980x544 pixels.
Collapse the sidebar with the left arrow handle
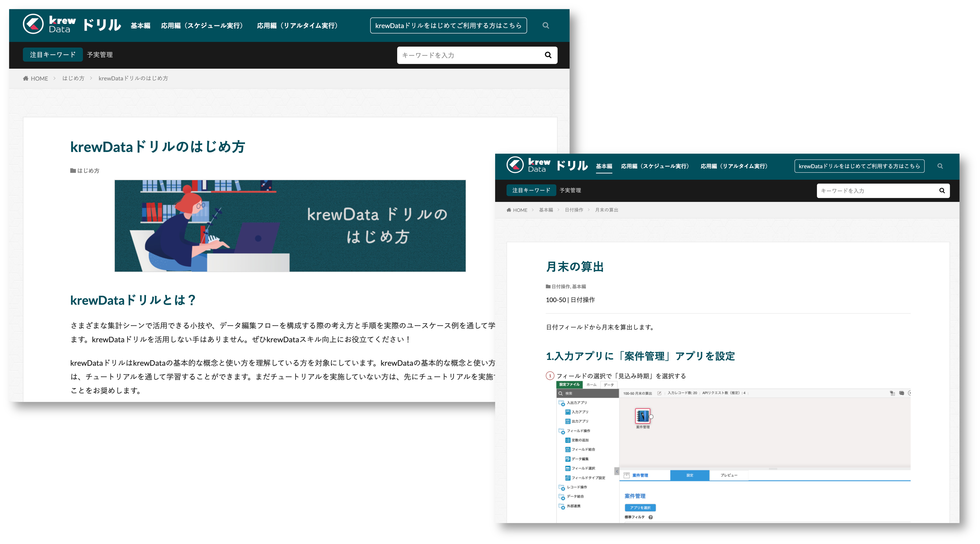617,471
